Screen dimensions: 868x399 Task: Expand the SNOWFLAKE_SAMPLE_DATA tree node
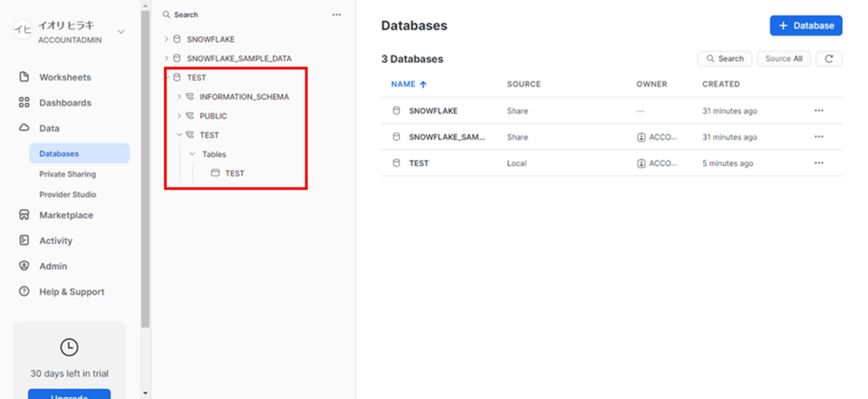166,58
